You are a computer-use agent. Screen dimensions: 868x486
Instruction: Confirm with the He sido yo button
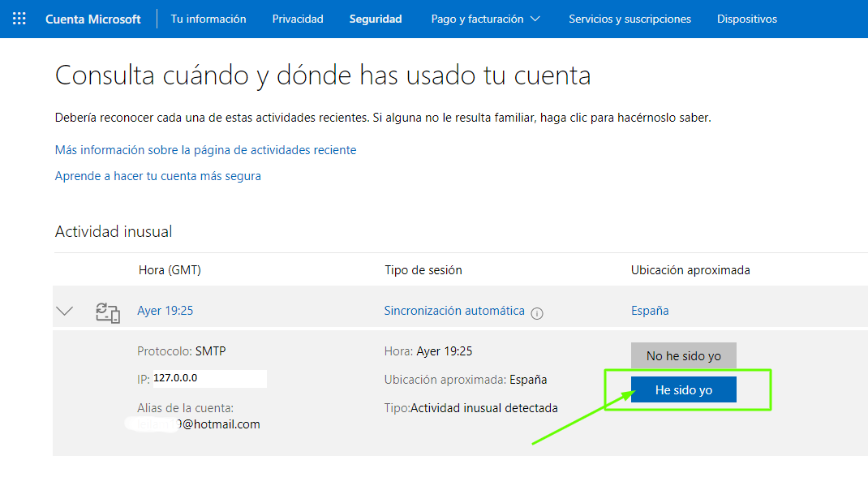pos(684,390)
